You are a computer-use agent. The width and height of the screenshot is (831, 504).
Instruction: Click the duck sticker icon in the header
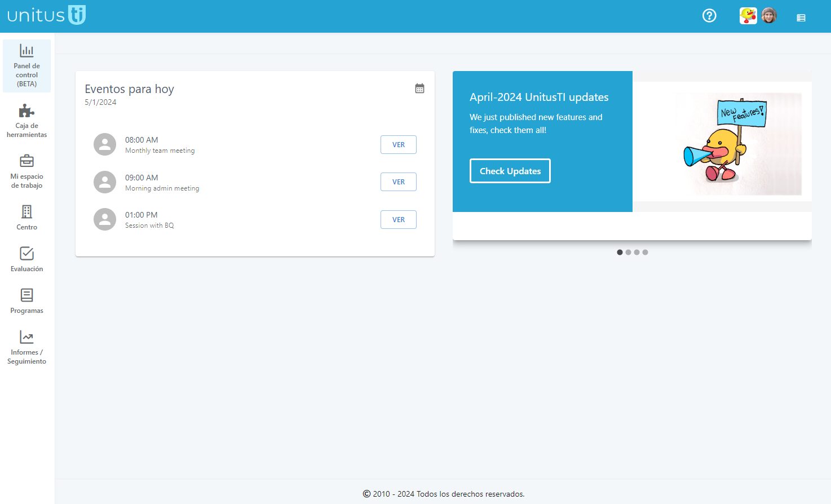pos(748,15)
